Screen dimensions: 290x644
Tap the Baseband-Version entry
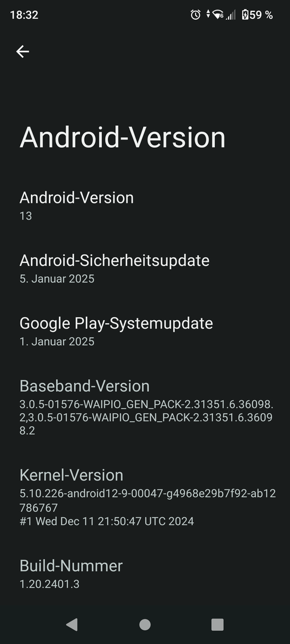click(x=145, y=407)
